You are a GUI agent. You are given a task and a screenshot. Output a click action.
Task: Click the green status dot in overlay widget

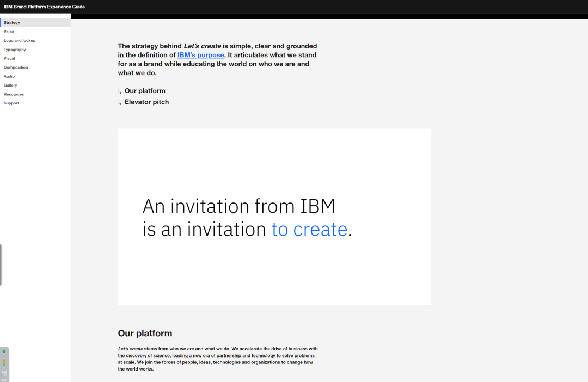coord(4,352)
